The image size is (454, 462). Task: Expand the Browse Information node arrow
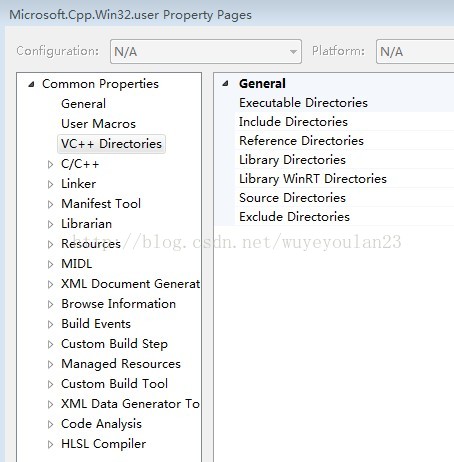pos(50,304)
